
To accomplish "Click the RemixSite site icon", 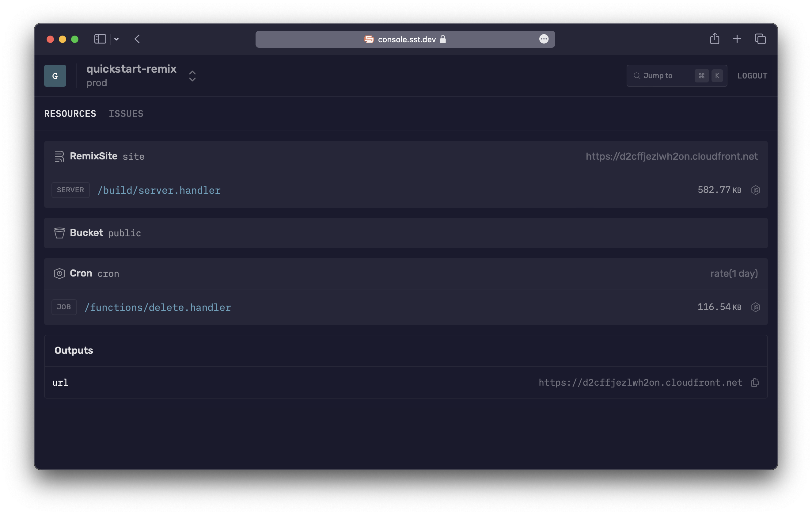I will [x=59, y=156].
